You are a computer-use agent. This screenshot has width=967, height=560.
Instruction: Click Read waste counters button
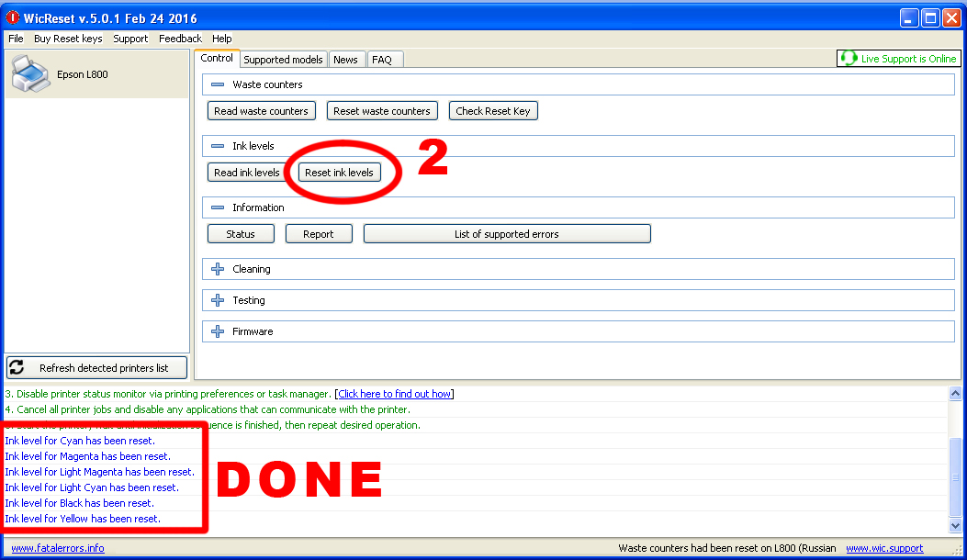pyautogui.click(x=261, y=111)
